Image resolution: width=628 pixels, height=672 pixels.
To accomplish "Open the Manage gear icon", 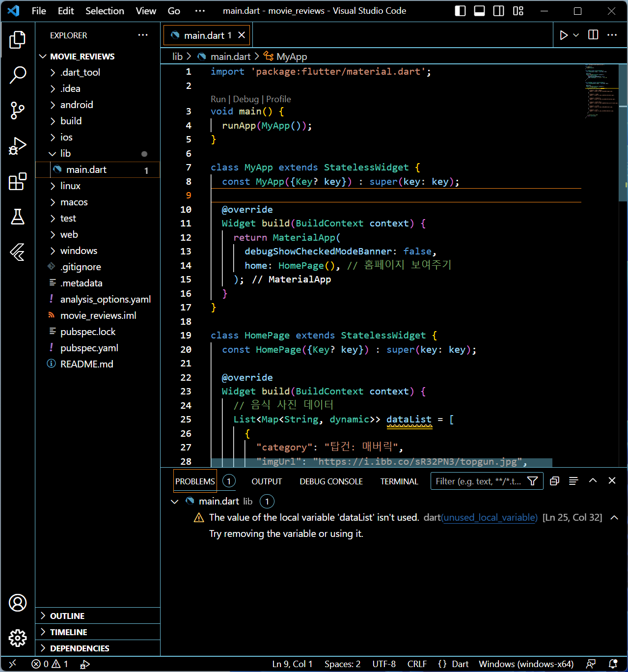I will [18, 638].
